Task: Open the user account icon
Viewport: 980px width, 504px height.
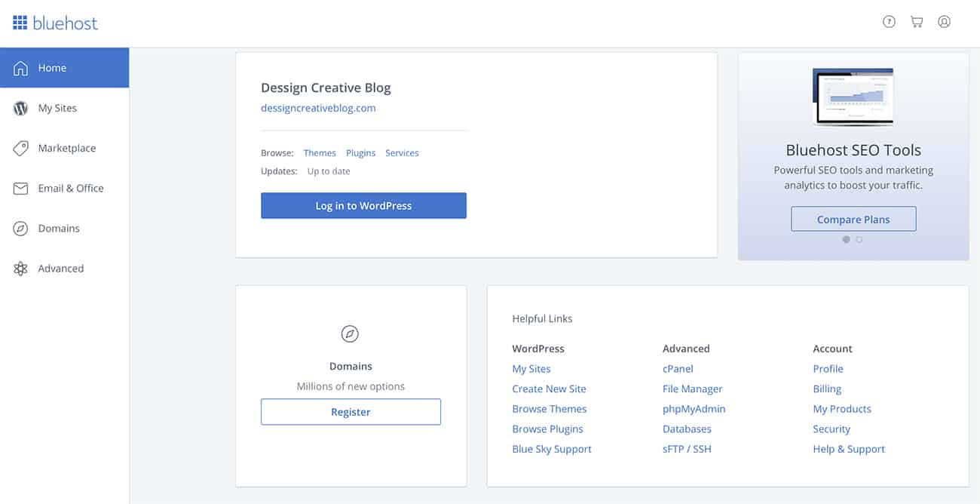Action: point(944,22)
